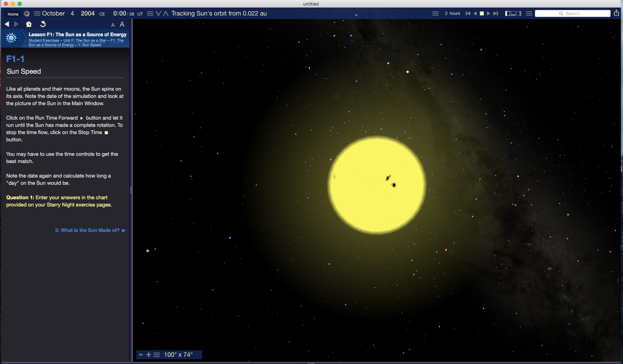This screenshot has height=364, width=623.
Task: Increase text size with the large A
Action: click(x=122, y=24)
